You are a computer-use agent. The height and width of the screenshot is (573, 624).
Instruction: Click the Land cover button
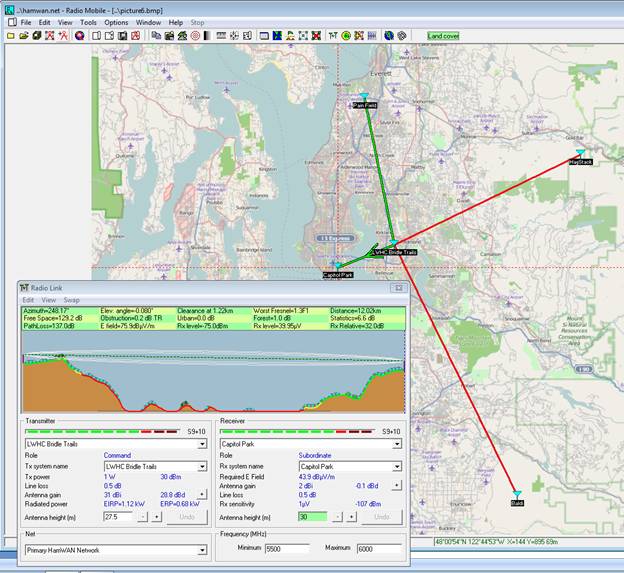click(443, 35)
